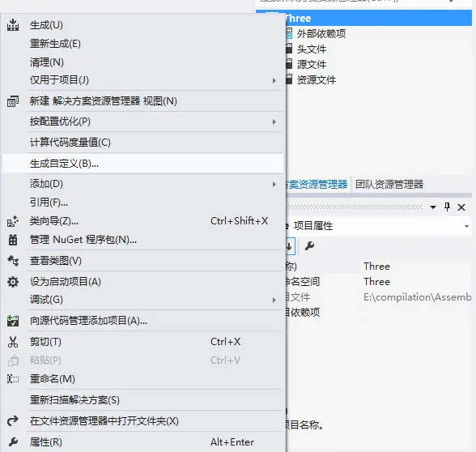476x452 pixels.
Task: Click the NuGet package manager icon
Action: [13, 240]
